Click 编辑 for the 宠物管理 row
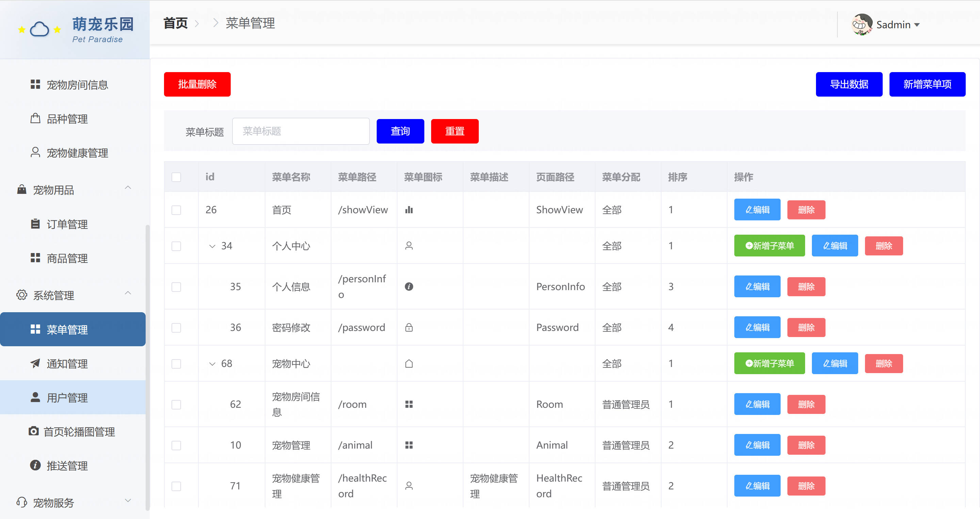Image resolution: width=980 pixels, height=519 pixels. (x=757, y=445)
